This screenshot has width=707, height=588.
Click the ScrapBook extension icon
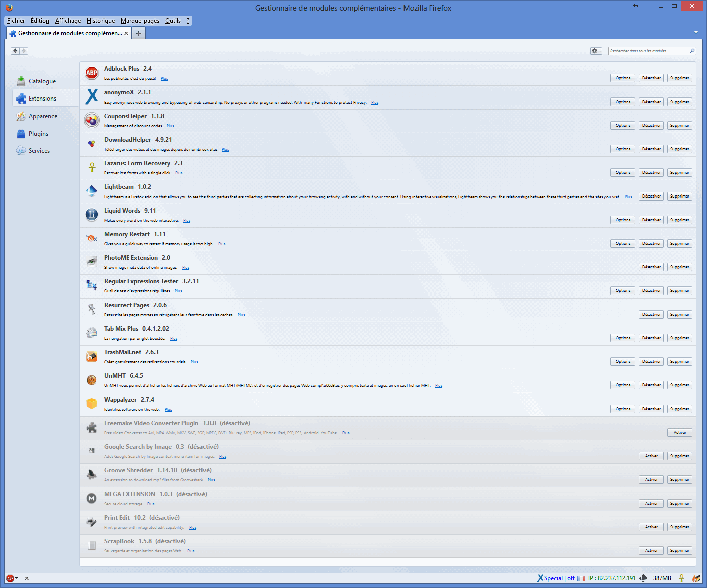[x=92, y=545]
